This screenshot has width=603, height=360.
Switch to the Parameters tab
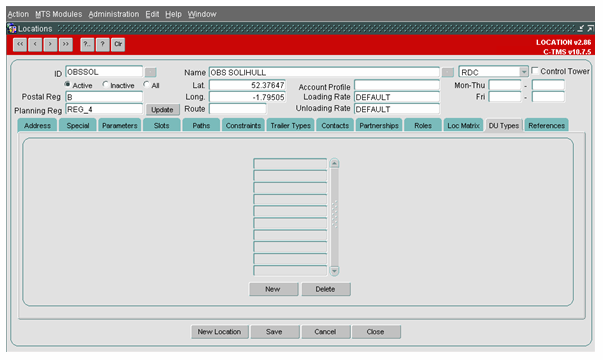tap(120, 126)
